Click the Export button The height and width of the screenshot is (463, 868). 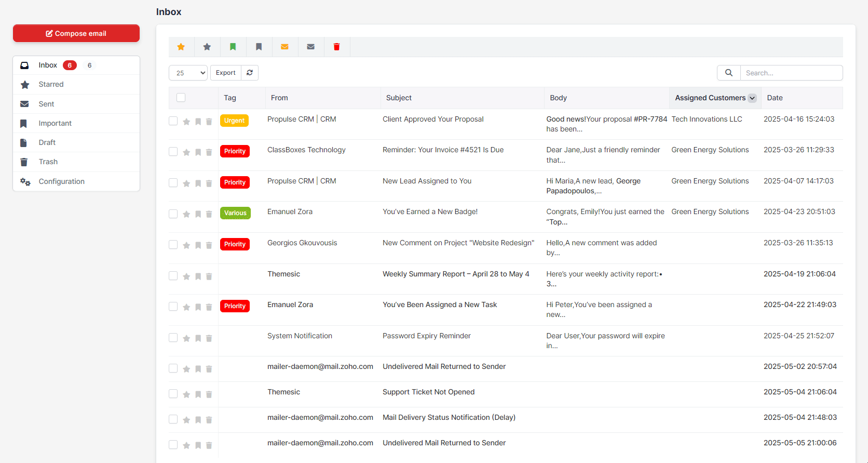coord(226,73)
